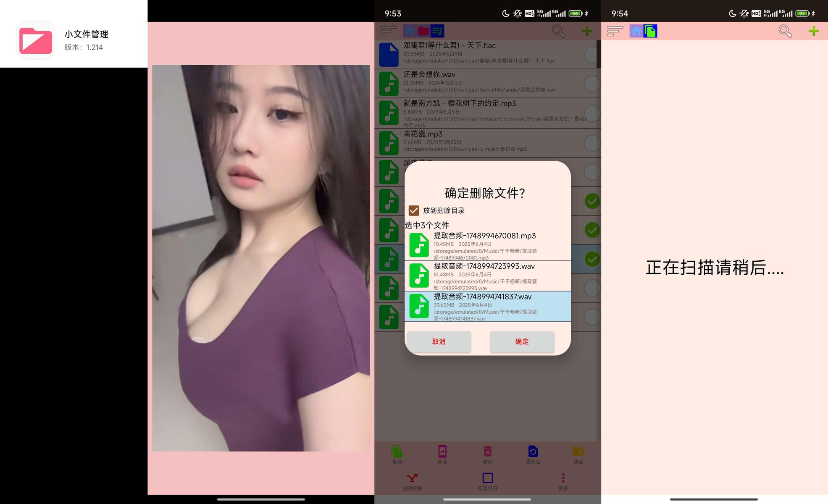Confirm deletion with the 确定 button
828x504 pixels.
coord(522,341)
